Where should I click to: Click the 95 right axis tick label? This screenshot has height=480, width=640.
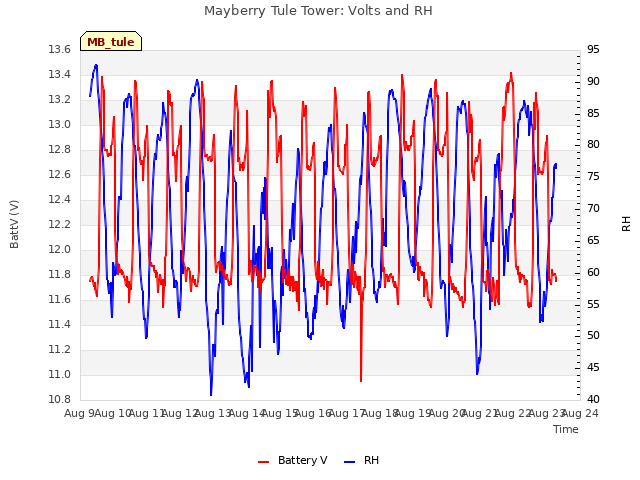point(593,49)
